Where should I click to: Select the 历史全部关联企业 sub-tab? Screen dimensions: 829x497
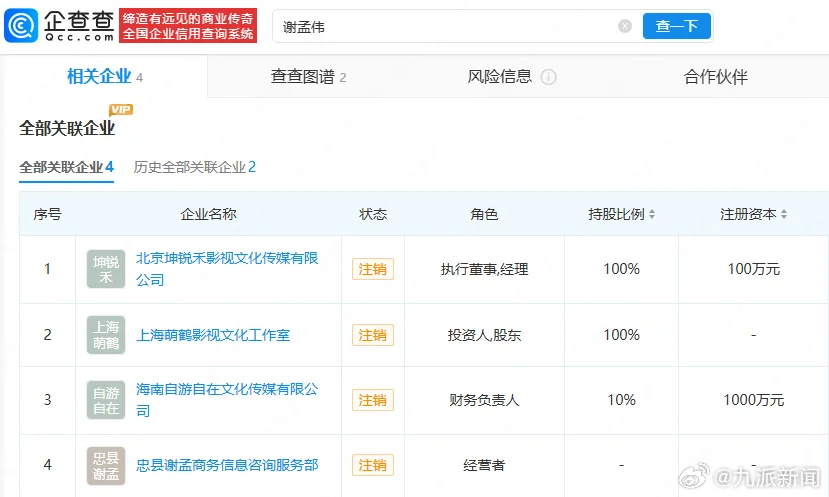click(x=195, y=167)
